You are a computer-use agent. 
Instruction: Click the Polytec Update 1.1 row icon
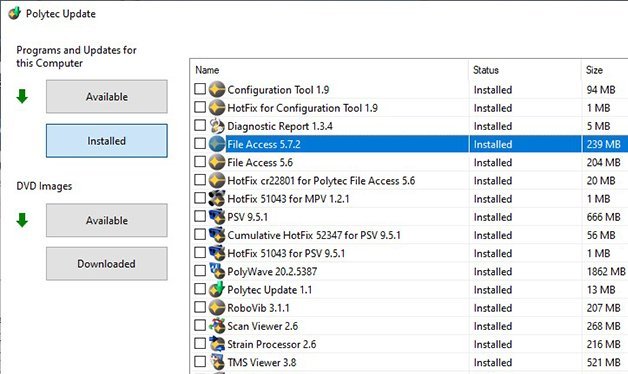click(x=217, y=290)
